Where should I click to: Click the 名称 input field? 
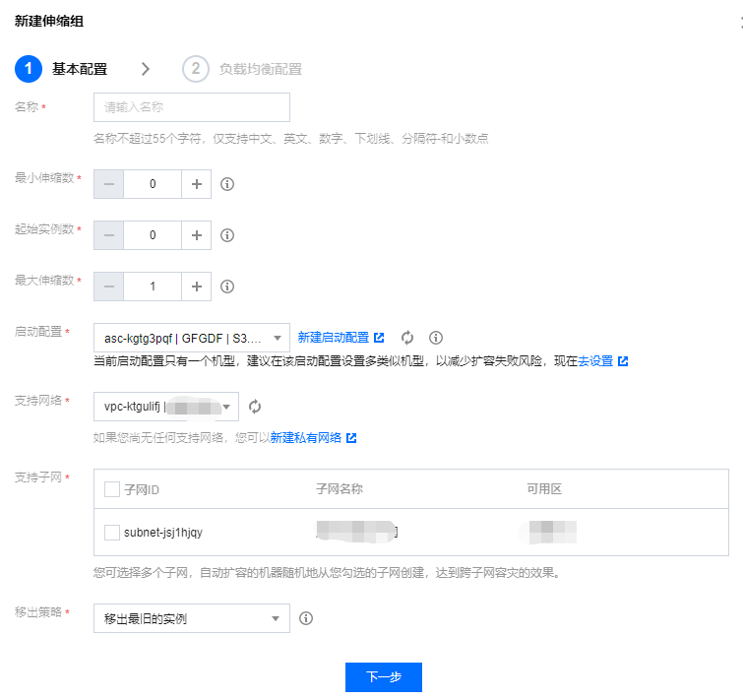[191, 107]
